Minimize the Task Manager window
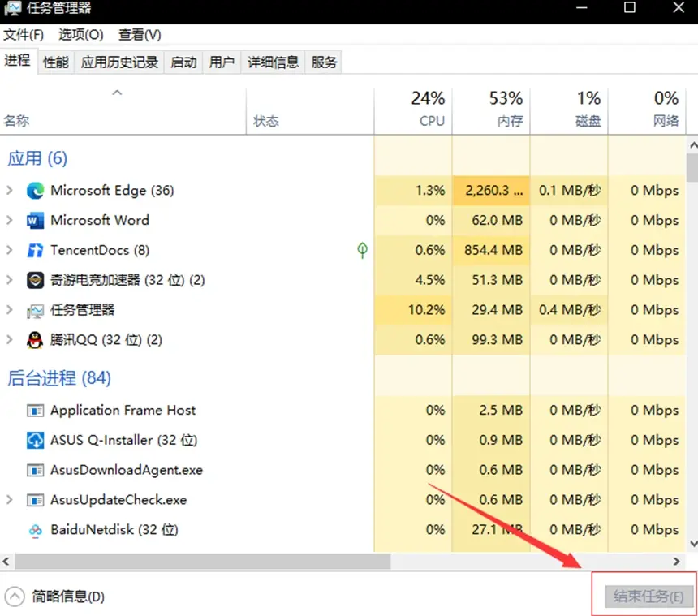The height and width of the screenshot is (616, 698). tap(582, 7)
